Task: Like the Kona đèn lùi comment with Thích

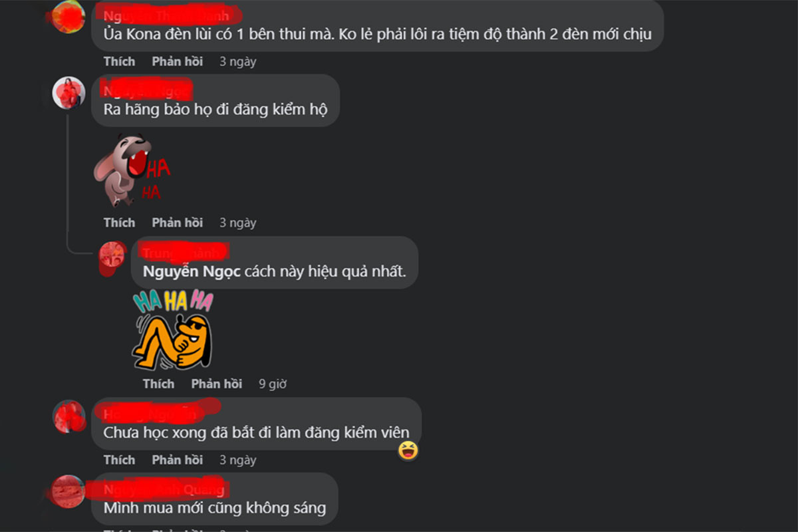Action: click(120, 61)
